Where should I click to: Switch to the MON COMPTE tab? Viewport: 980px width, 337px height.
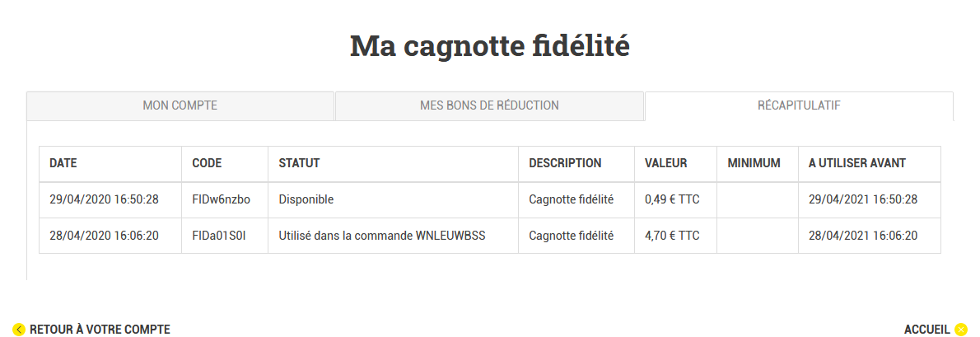180,105
